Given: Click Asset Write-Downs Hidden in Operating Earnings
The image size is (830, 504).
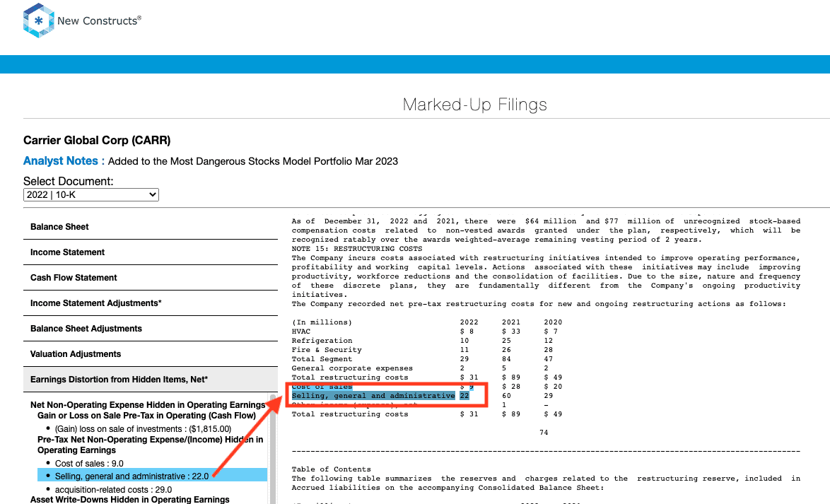Looking at the screenshot, I should tap(129, 499).
